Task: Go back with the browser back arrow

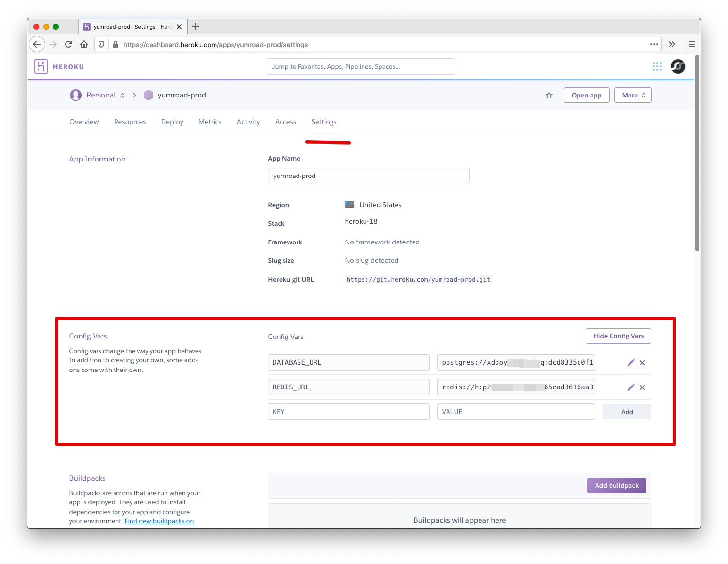Action: 37,44
